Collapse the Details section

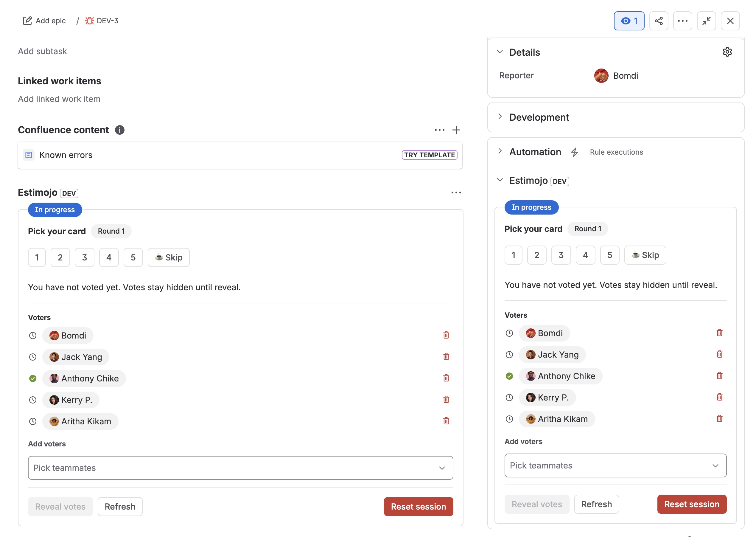click(500, 52)
